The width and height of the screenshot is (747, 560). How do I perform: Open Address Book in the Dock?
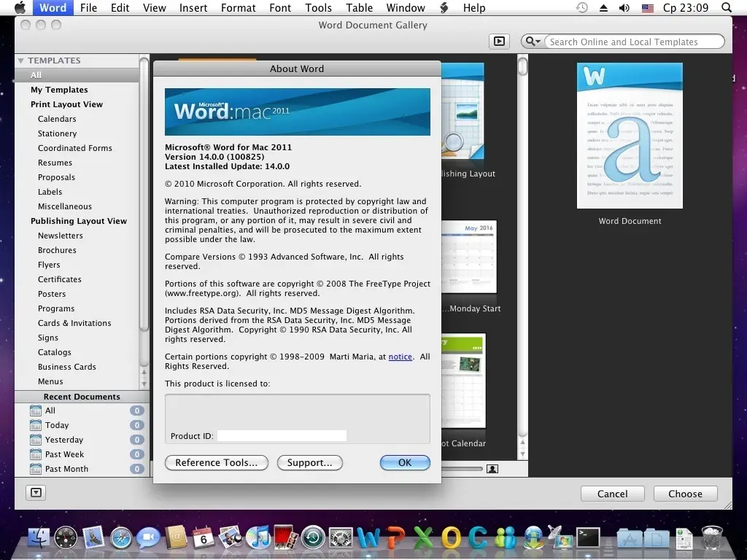[x=176, y=538]
